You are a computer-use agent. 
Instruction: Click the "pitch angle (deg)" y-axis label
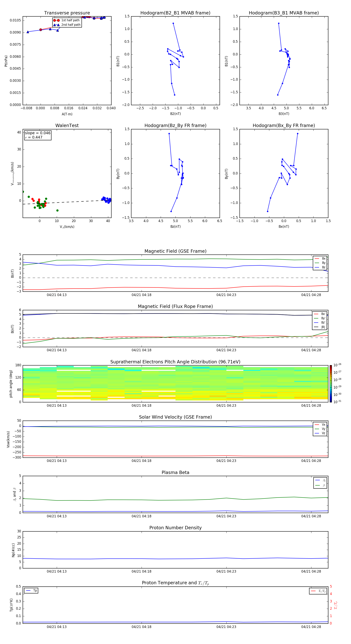click(x=11, y=384)
